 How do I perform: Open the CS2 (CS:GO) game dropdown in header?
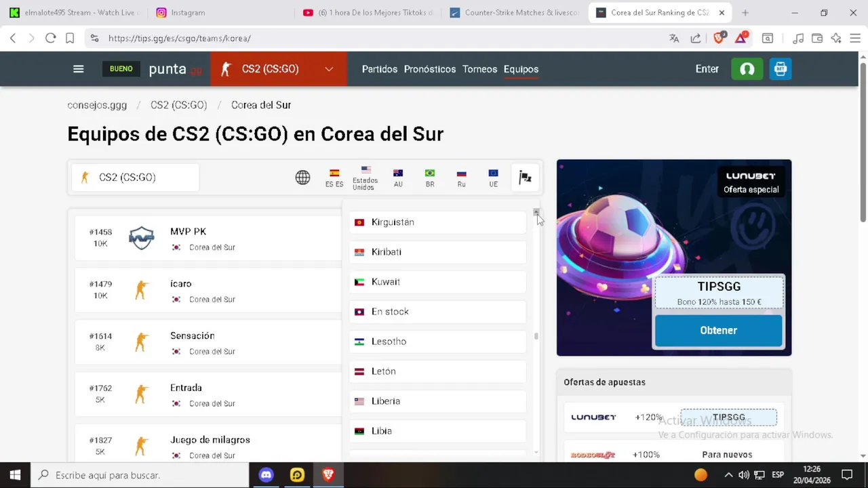278,69
